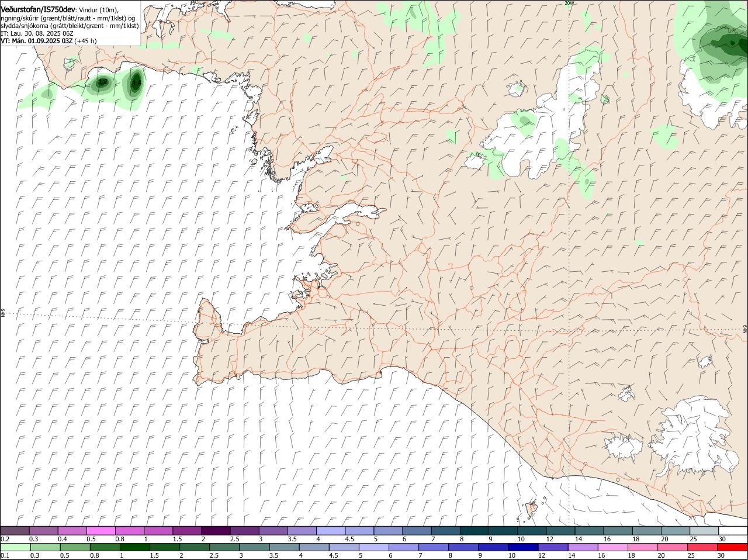Click the 1.2 precipitation maximum label

click(102, 82)
